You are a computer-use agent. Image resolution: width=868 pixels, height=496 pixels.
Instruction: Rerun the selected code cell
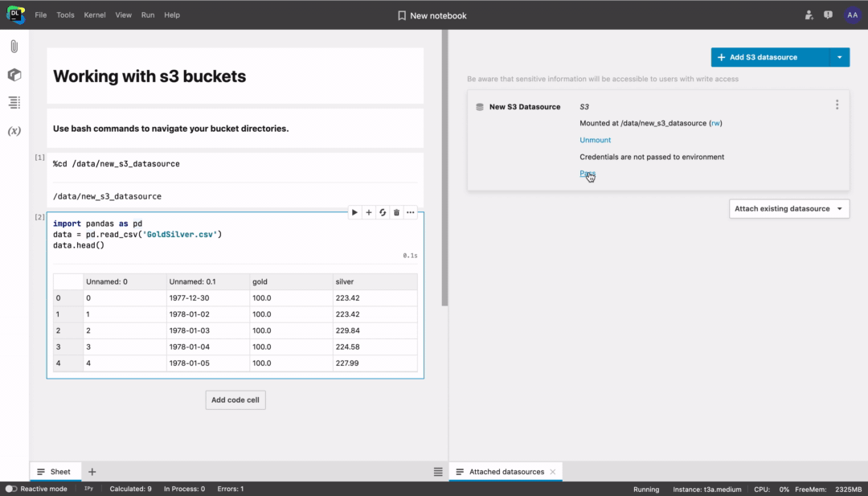[383, 212]
